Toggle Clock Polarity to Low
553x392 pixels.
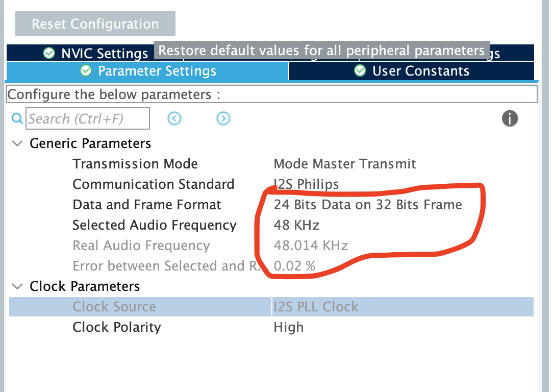[289, 327]
